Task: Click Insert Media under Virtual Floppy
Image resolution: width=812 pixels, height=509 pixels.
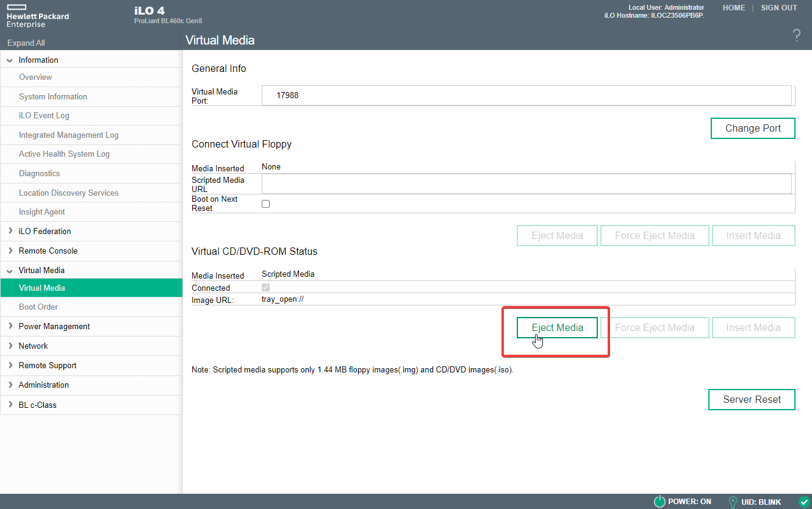Action: coord(753,235)
